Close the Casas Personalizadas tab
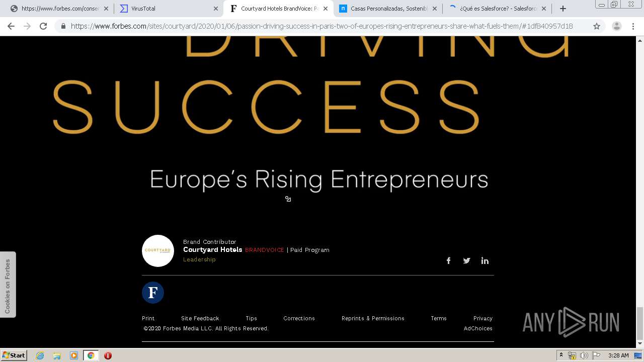The width and height of the screenshot is (644, 362). [x=435, y=9]
